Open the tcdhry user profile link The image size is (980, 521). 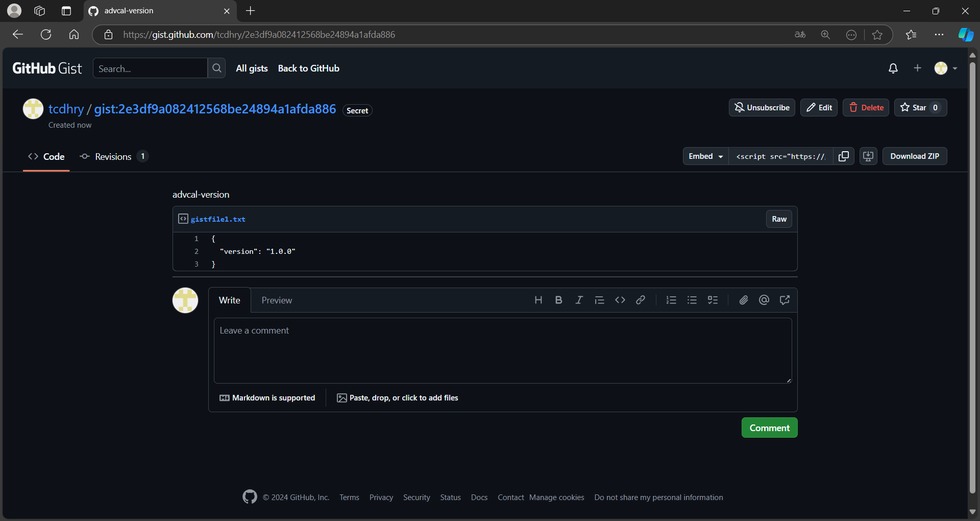pos(66,109)
